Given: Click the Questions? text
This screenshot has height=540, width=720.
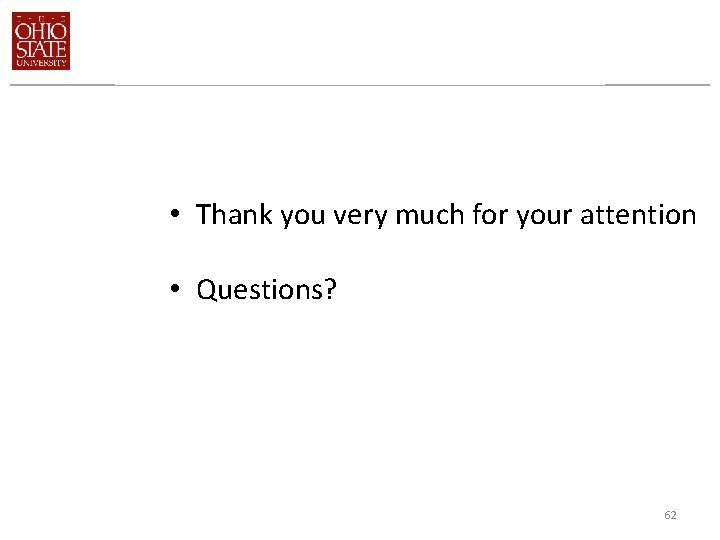Looking at the screenshot, I should [266, 290].
